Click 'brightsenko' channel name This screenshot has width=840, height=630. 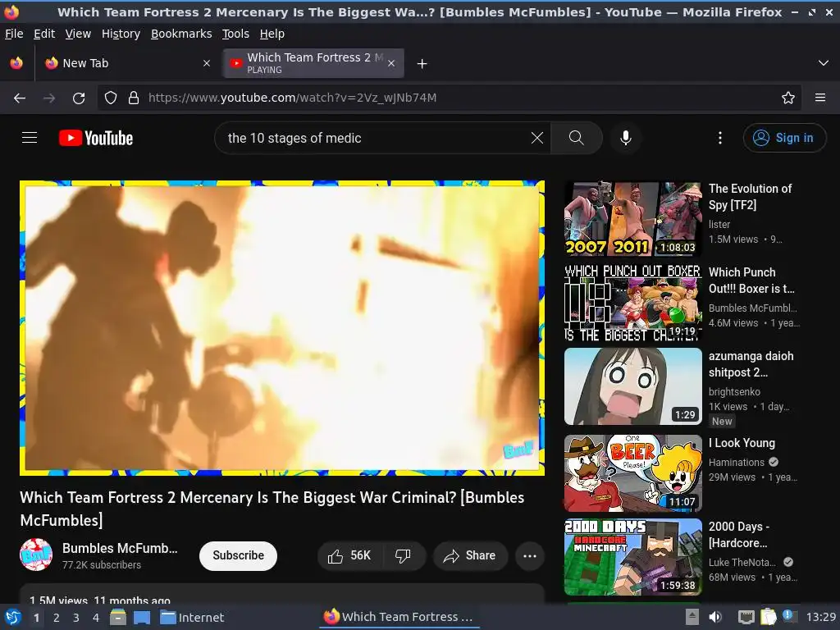click(734, 391)
